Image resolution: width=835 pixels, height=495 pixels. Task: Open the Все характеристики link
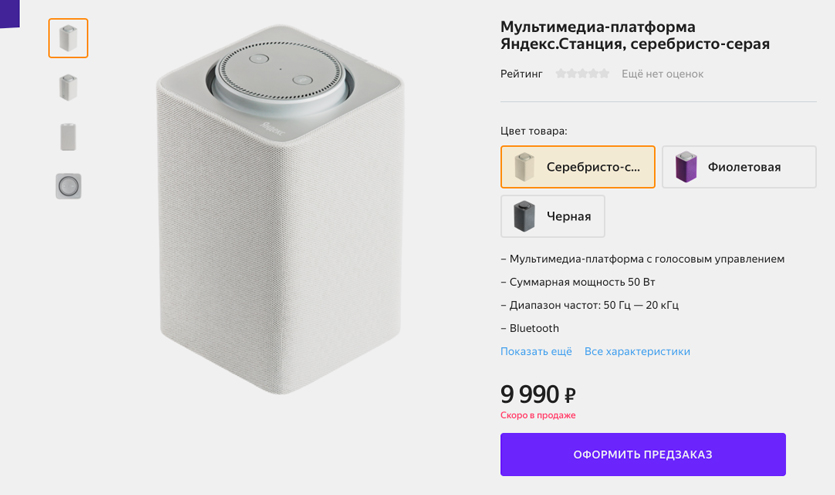[x=637, y=352]
